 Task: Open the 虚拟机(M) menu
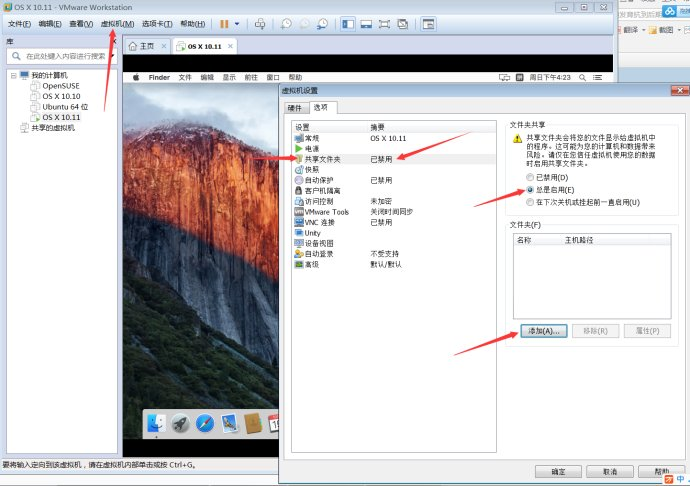click(117, 24)
